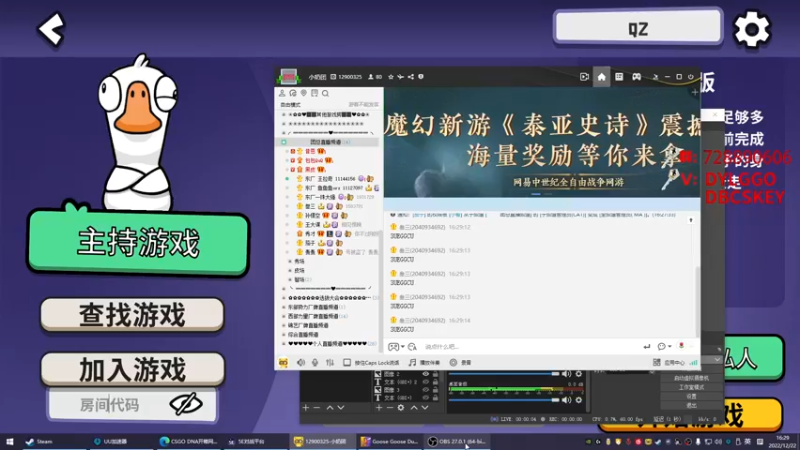Expand 东部势力厂牌直播频道 channel group
Image resolution: width=800 pixels, height=450 pixels.
pos(313,307)
